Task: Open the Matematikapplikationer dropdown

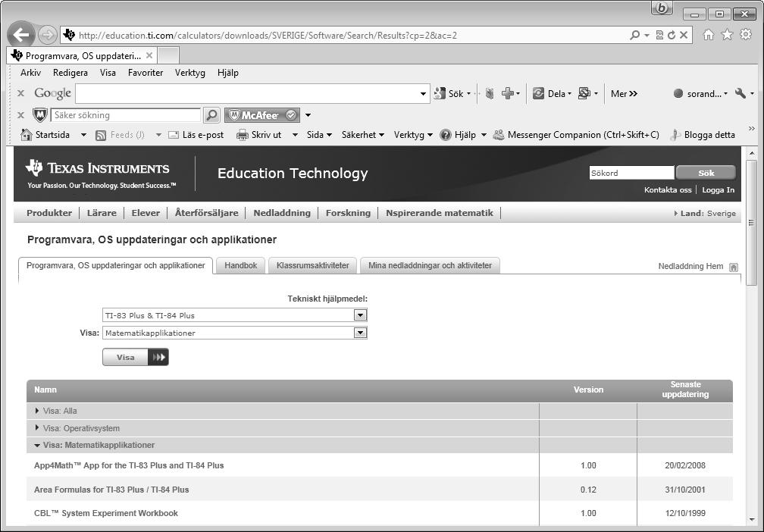Action: (235, 333)
